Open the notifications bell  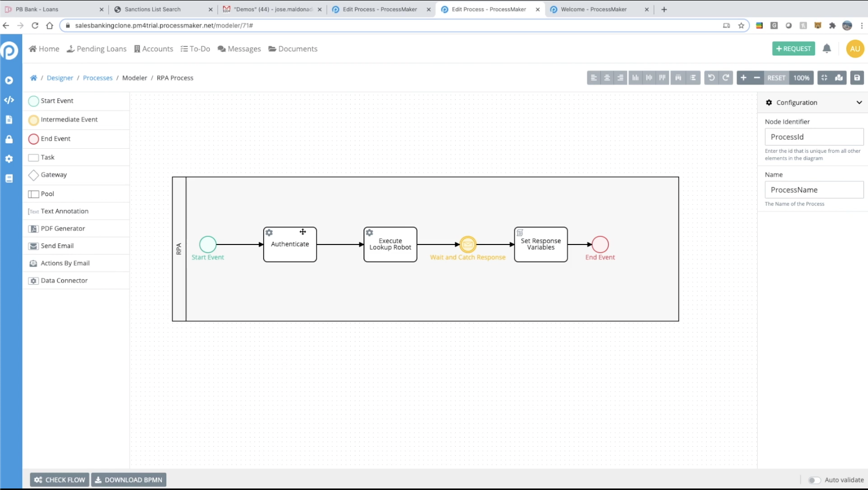827,48
